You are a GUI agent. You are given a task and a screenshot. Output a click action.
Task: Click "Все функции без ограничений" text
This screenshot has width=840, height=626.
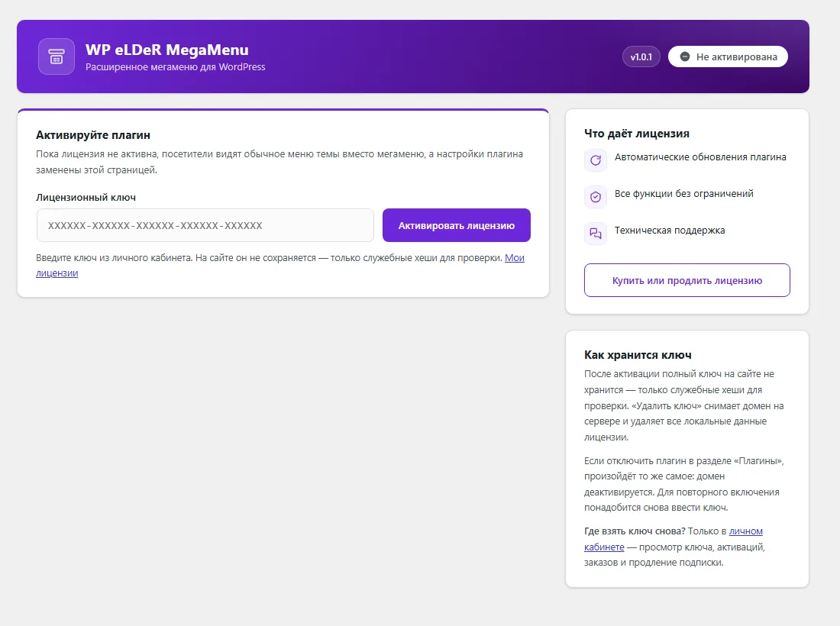point(684,193)
